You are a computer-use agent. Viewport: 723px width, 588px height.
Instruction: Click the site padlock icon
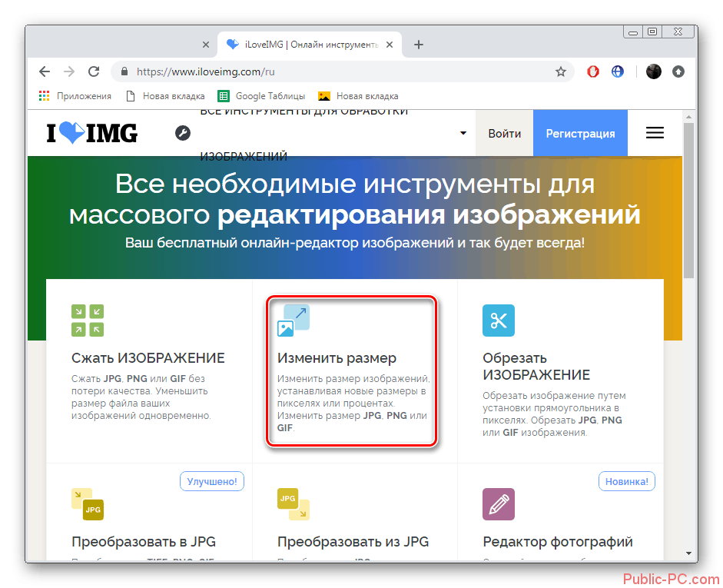coord(124,71)
